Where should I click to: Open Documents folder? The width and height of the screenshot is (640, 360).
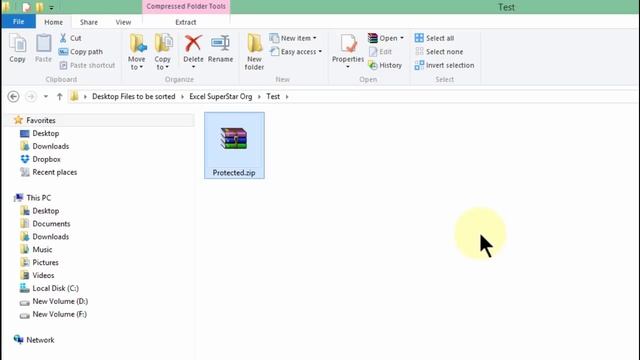point(51,224)
